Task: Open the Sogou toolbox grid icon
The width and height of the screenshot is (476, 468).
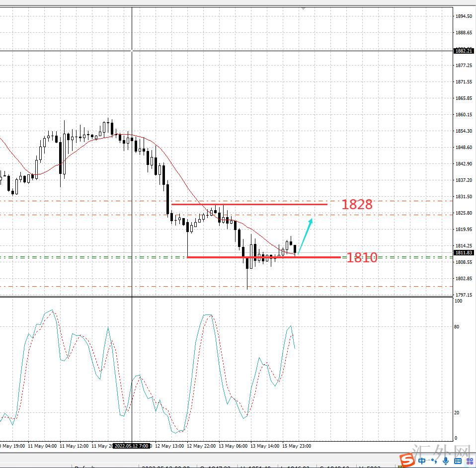Action: tap(469, 461)
